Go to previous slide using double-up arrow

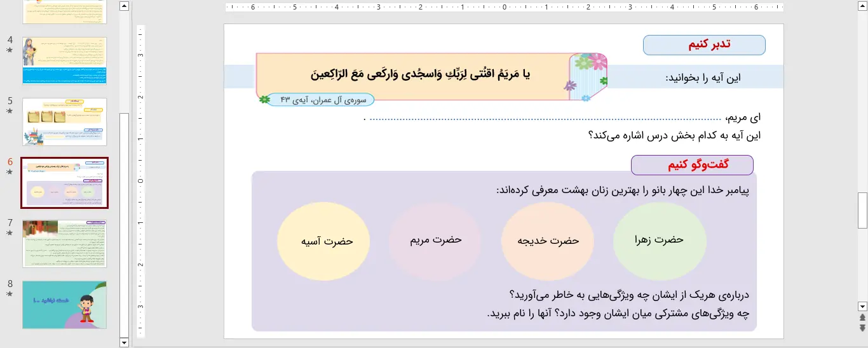(862, 317)
